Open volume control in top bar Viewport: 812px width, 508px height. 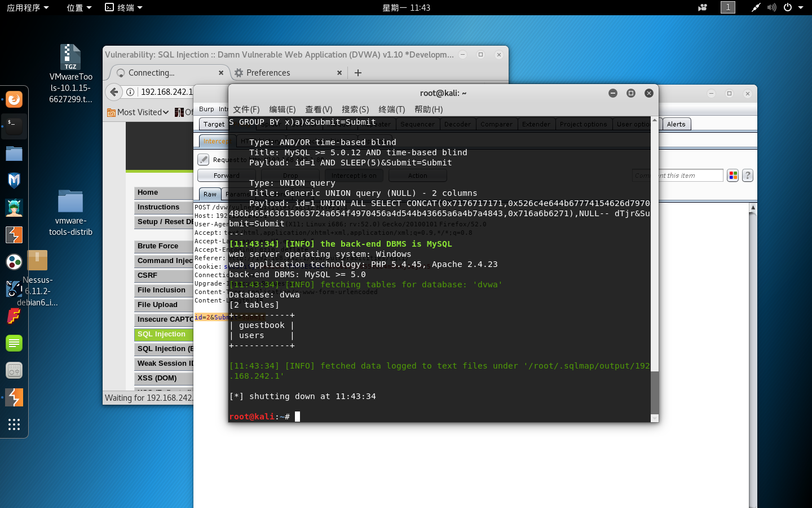pos(772,7)
